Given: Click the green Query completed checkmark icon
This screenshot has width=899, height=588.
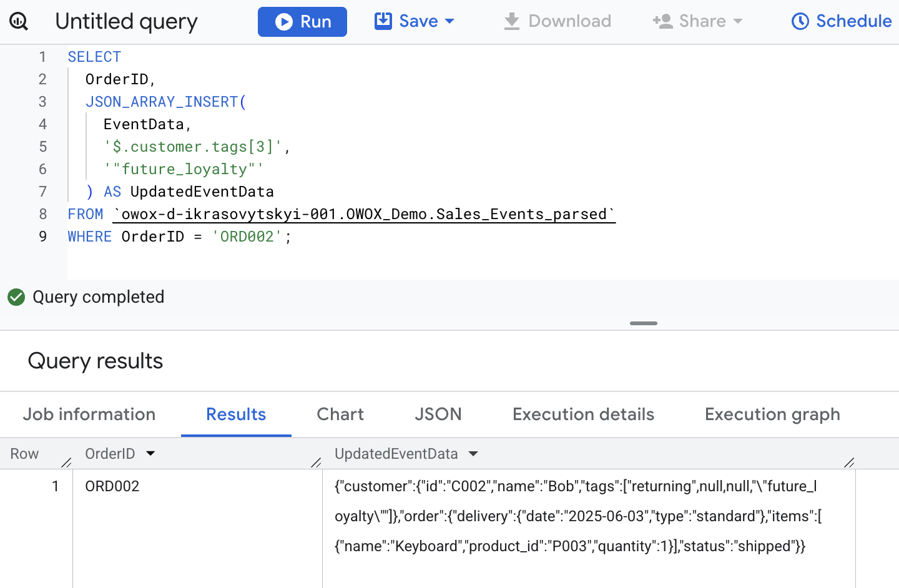Looking at the screenshot, I should (16, 297).
